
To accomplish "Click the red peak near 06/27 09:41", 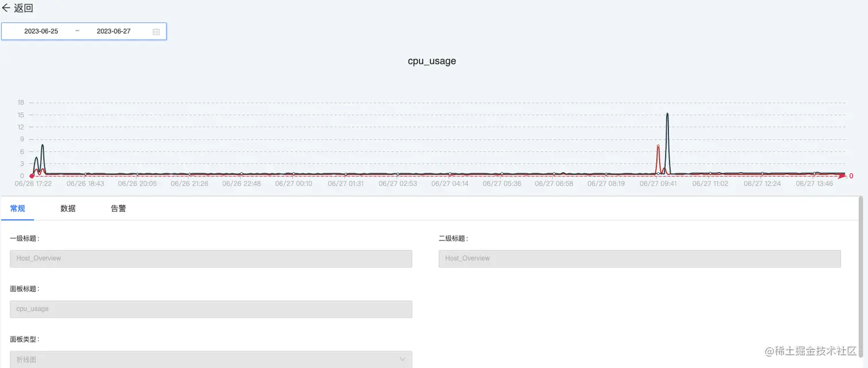I will point(658,146).
